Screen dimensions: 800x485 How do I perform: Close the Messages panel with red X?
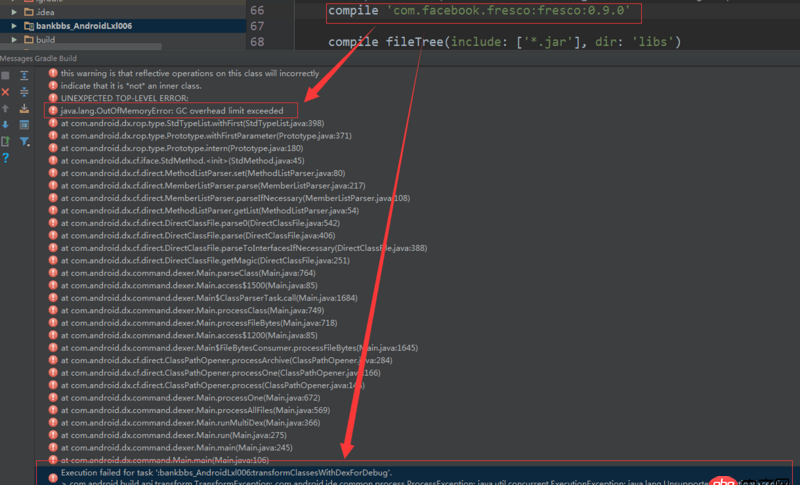click(5, 92)
